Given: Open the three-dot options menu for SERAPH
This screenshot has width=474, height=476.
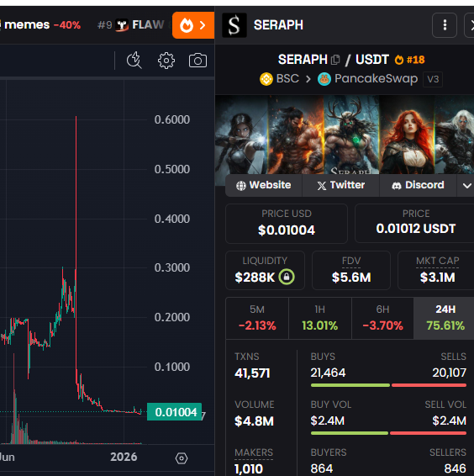Looking at the screenshot, I should pyautogui.click(x=445, y=25).
